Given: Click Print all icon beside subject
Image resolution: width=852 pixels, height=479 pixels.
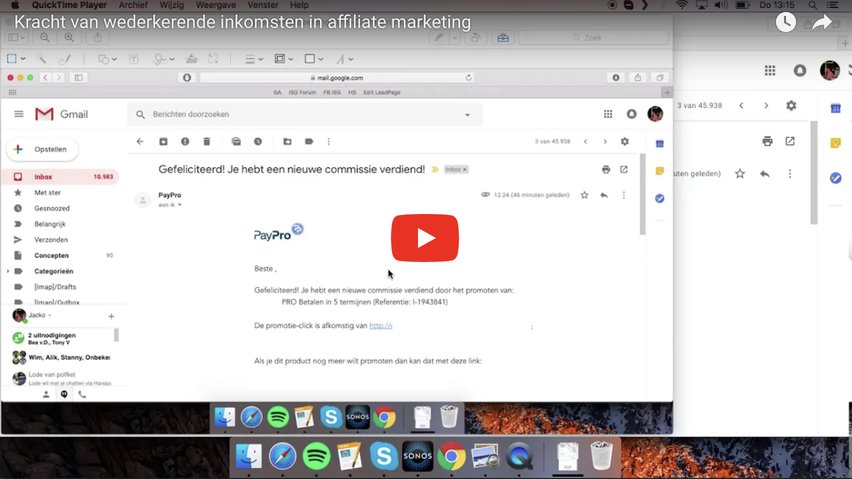Looking at the screenshot, I should click(x=606, y=170).
